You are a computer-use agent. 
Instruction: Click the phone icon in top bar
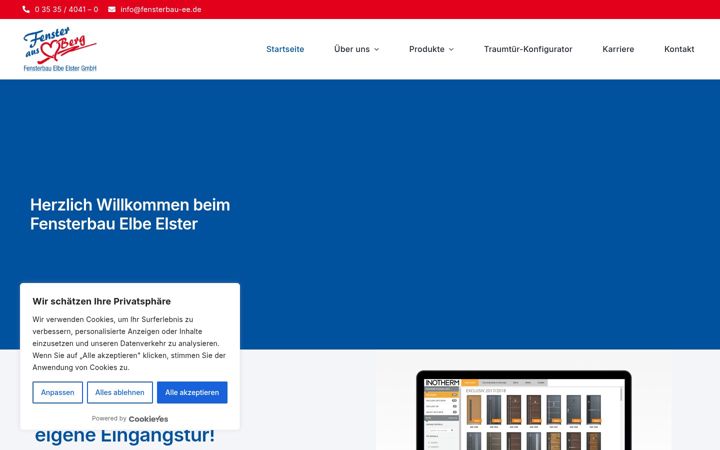click(26, 9)
